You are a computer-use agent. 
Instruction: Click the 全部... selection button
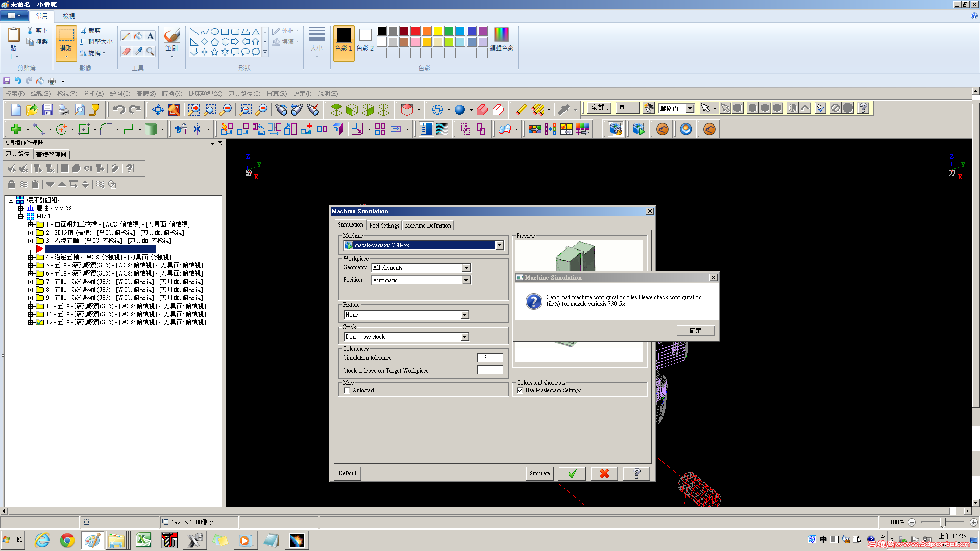tap(600, 108)
